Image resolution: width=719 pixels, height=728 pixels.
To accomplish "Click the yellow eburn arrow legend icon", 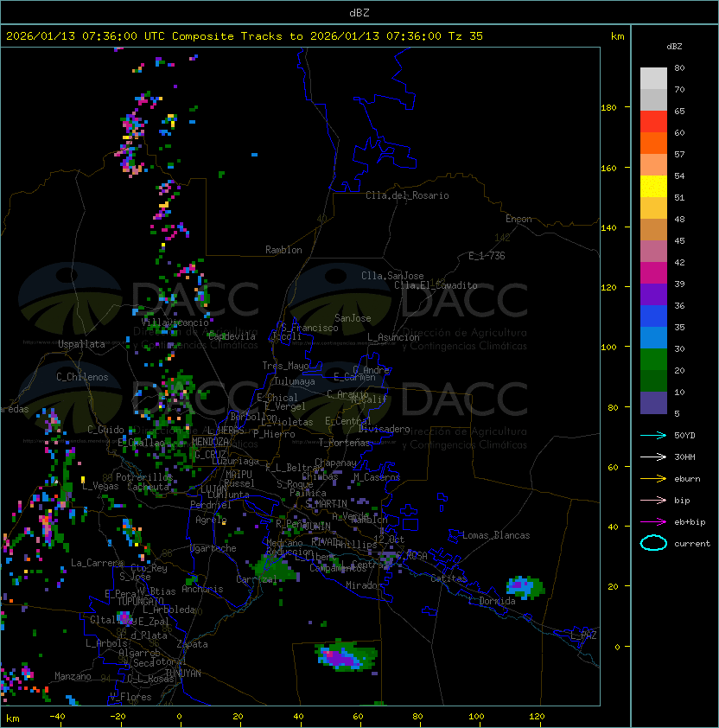I will pos(653,479).
